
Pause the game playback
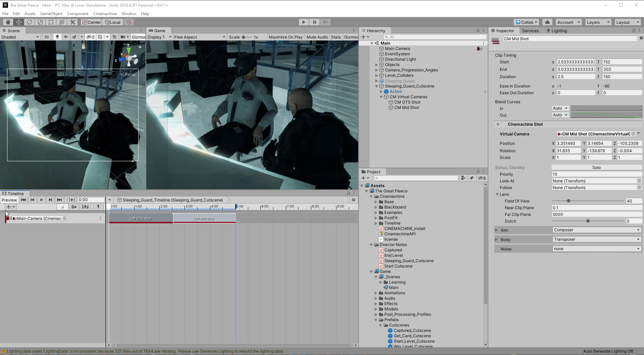[x=315, y=22]
